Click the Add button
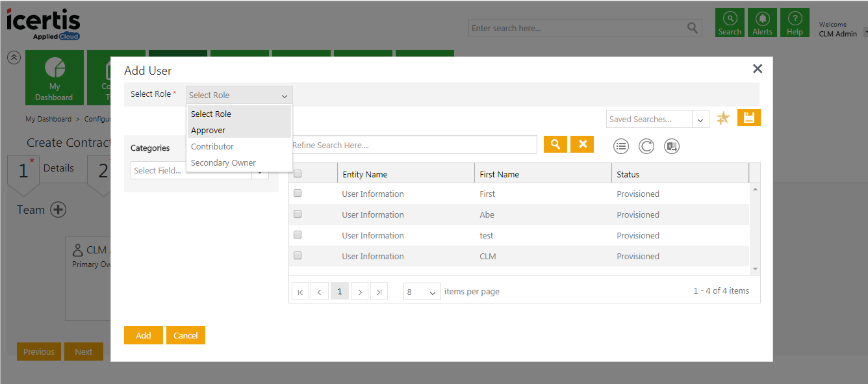The image size is (868, 384). coord(144,335)
